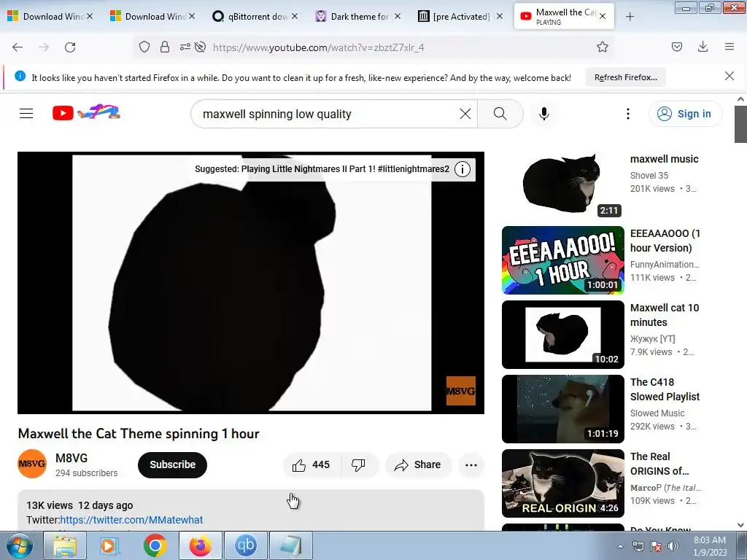Switch to the first Download Windows tab
This screenshot has height=560, width=747.
(50, 17)
